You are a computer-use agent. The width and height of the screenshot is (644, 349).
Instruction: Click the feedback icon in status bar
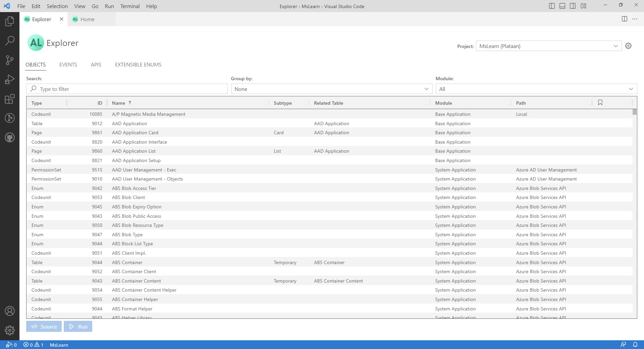point(623,345)
